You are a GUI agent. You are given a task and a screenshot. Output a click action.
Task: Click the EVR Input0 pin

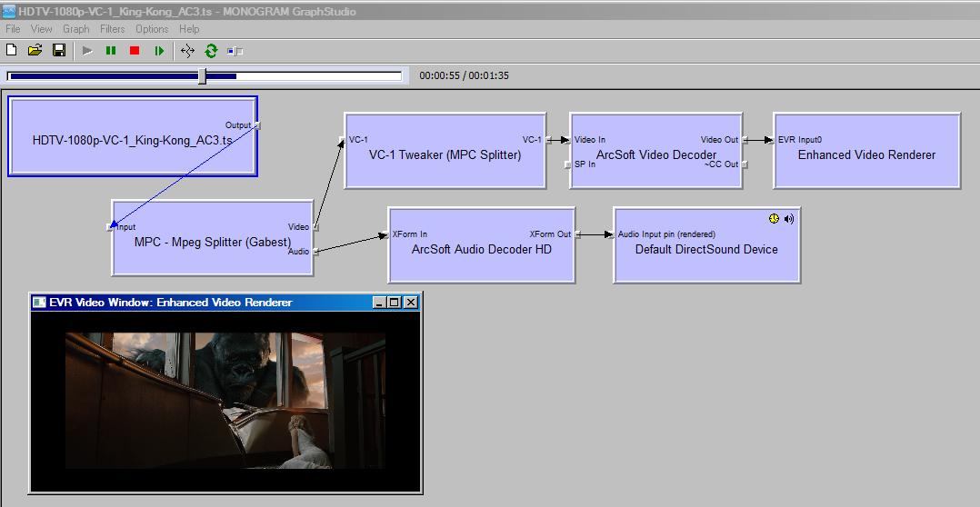pyautogui.click(x=772, y=140)
